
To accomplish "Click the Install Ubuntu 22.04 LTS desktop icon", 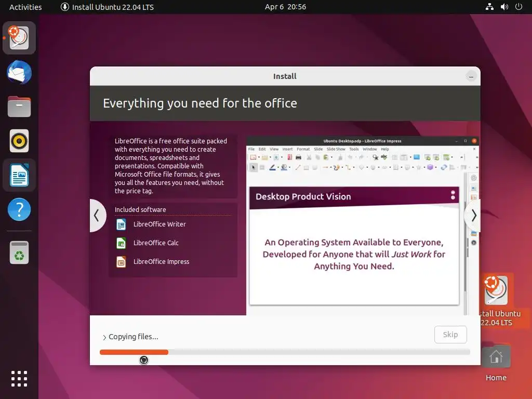I will [496, 290].
